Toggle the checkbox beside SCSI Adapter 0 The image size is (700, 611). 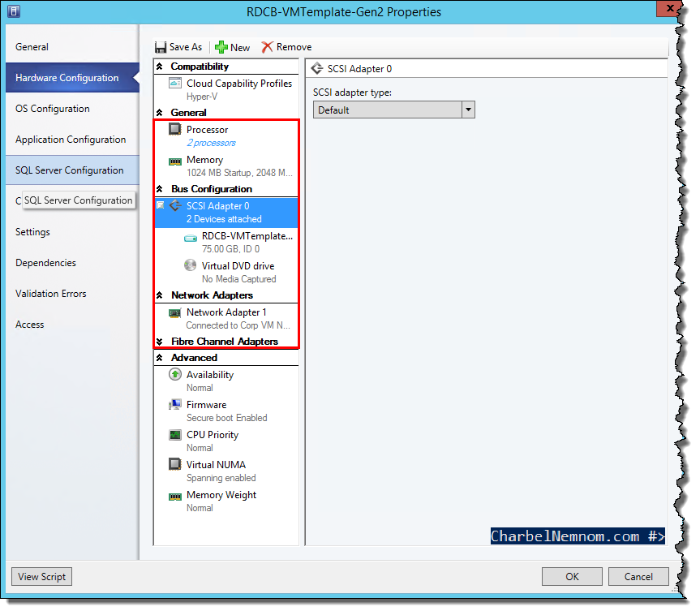[161, 205]
